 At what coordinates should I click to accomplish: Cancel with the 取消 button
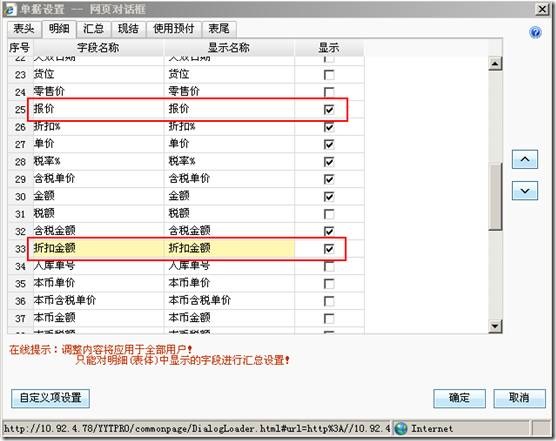(x=519, y=398)
